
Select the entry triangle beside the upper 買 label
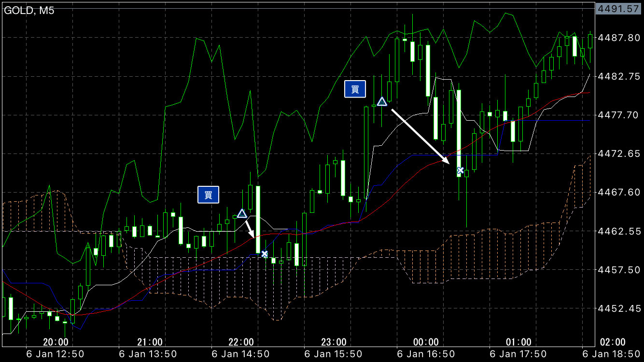coord(382,101)
